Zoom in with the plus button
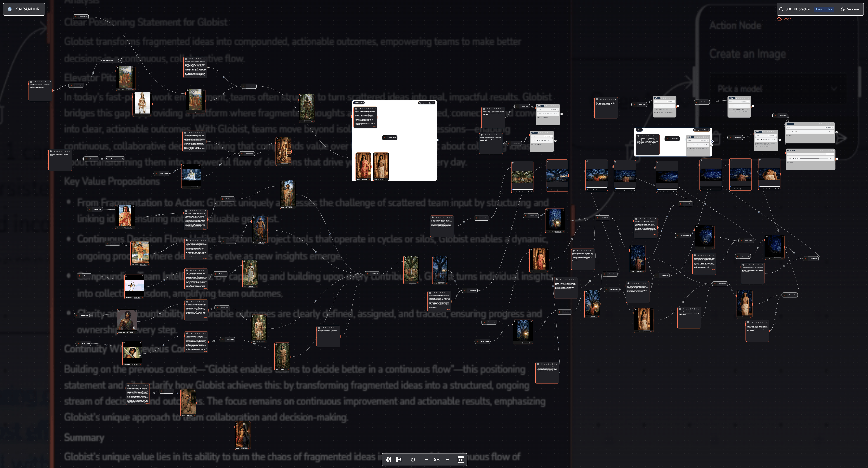 [448, 460]
